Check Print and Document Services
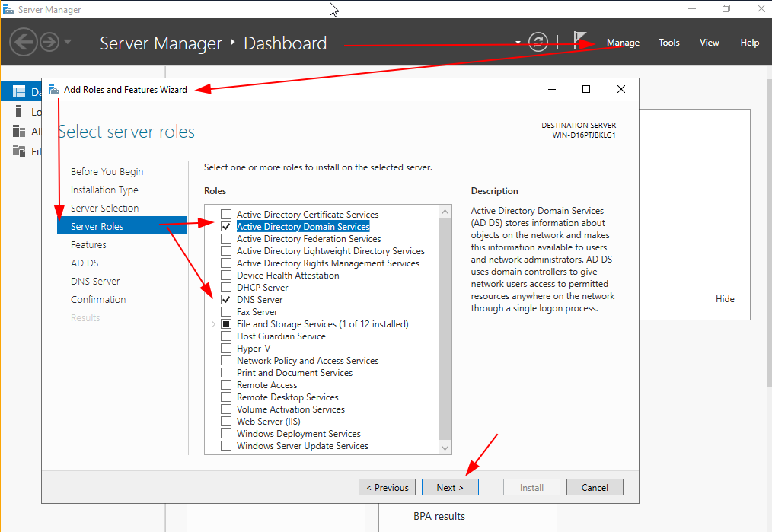 pos(226,372)
